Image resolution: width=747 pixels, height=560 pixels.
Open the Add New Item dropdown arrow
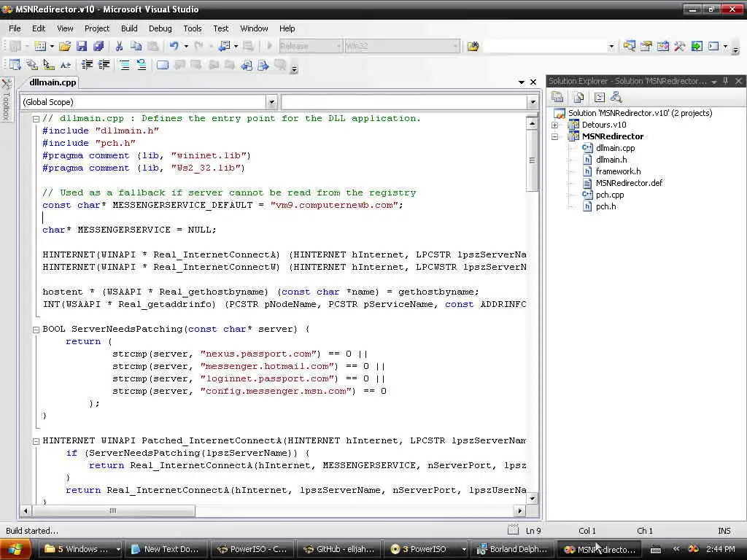click(52, 46)
